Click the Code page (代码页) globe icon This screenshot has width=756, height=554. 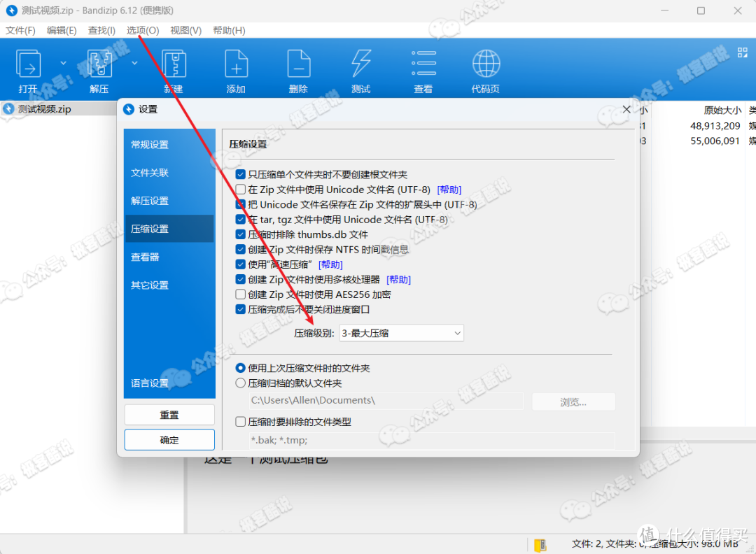click(486, 64)
